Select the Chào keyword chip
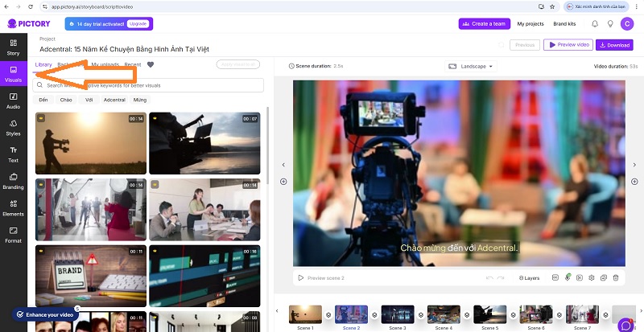Screen dimensions: 644x332 pos(66,100)
